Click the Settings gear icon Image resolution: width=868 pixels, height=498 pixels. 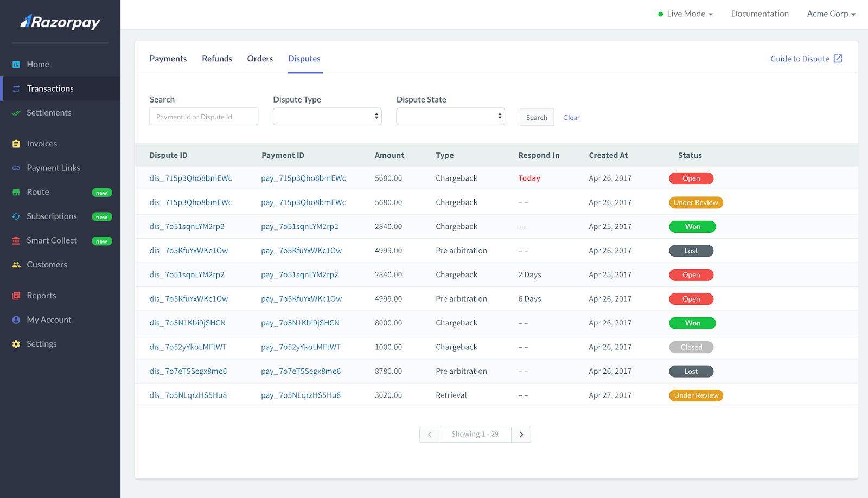[16, 343]
